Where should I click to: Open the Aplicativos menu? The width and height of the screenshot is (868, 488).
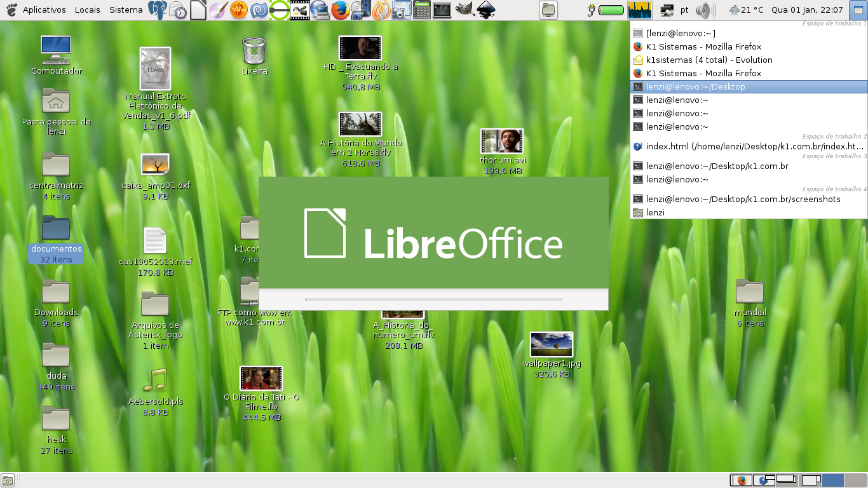(44, 10)
